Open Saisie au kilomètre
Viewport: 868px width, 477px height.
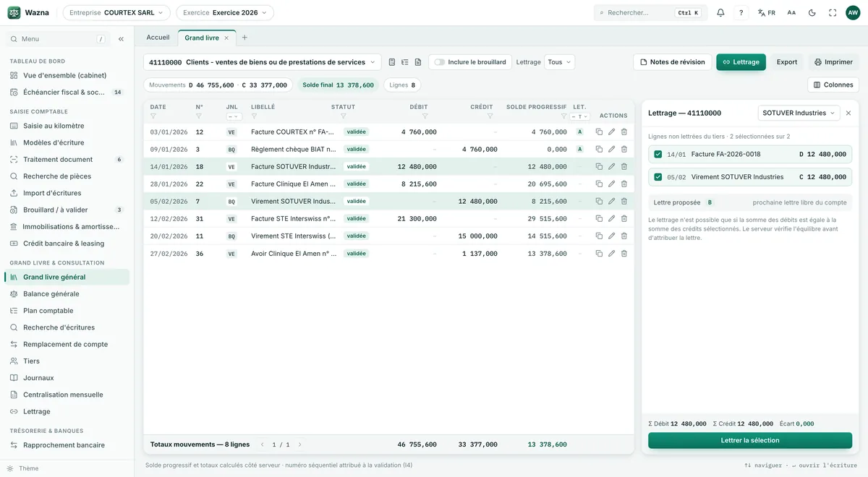pyautogui.click(x=67, y=126)
